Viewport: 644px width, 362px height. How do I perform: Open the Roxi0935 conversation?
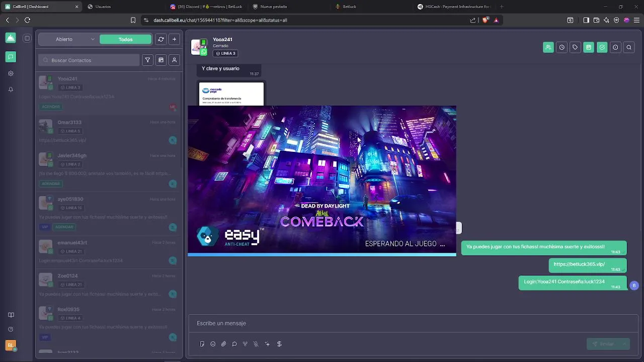[107, 323]
